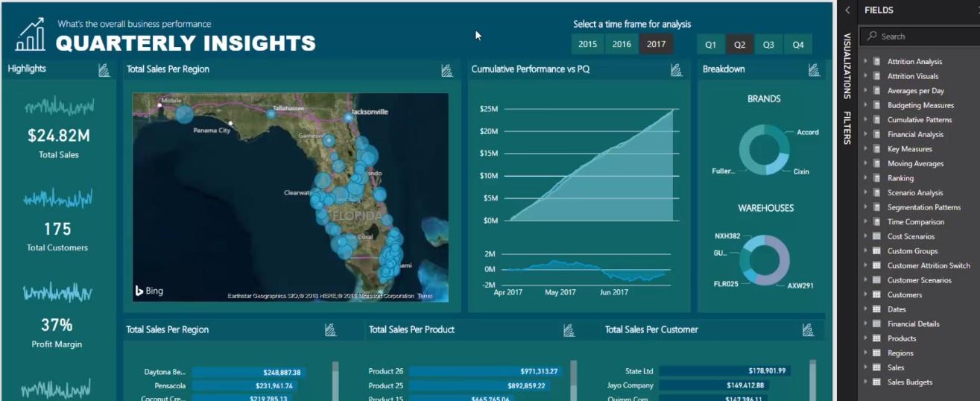
Task: Select the Q1 quarter slicer
Action: pos(711,45)
